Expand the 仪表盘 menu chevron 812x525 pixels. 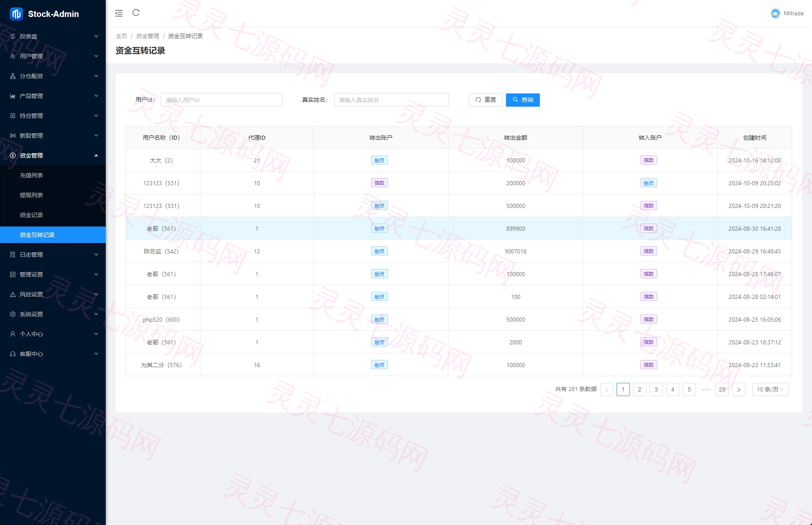pyautogui.click(x=96, y=36)
